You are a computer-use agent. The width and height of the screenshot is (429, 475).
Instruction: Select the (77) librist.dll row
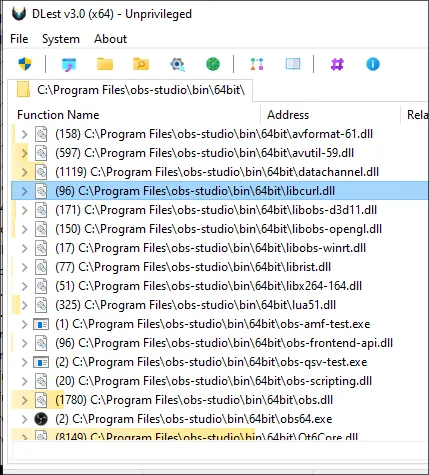click(x=220, y=267)
